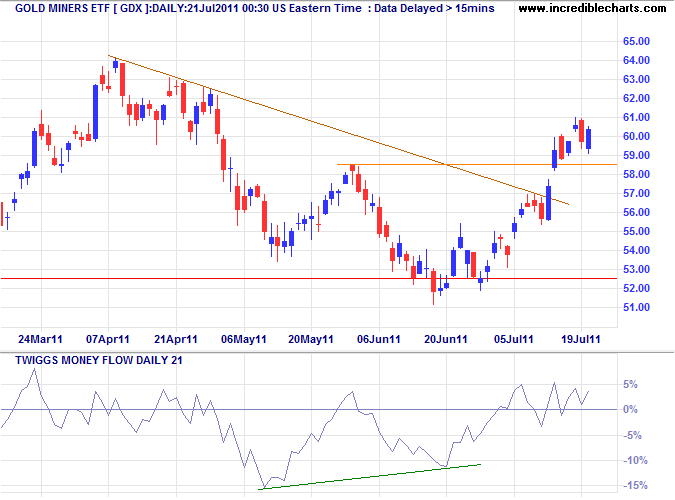Click the 62.00 price axis label
The image size is (675, 500).
click(x=636, y=98)
